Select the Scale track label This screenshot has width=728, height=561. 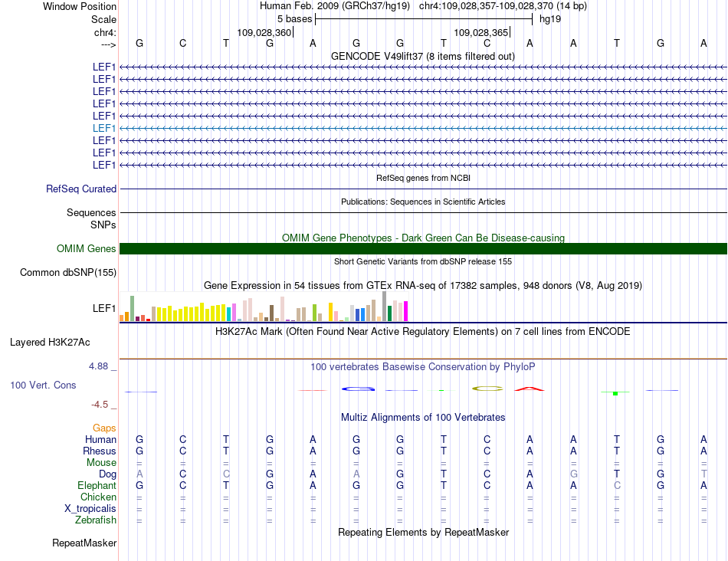tap(103, 19)
